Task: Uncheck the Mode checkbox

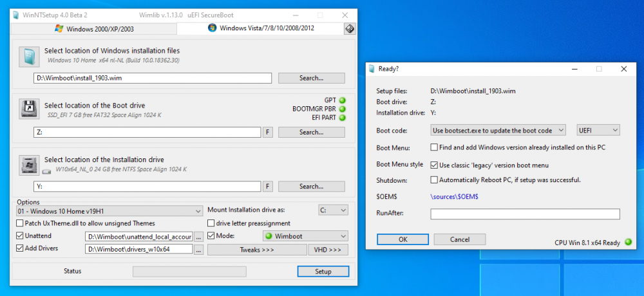Action: (211, 236)
